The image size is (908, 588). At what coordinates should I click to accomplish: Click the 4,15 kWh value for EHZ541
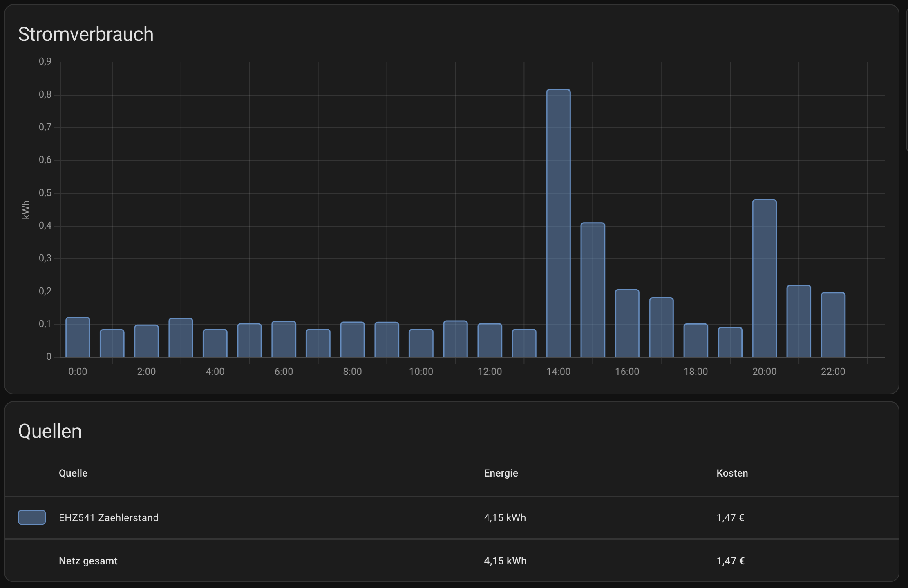click(505, 518)
